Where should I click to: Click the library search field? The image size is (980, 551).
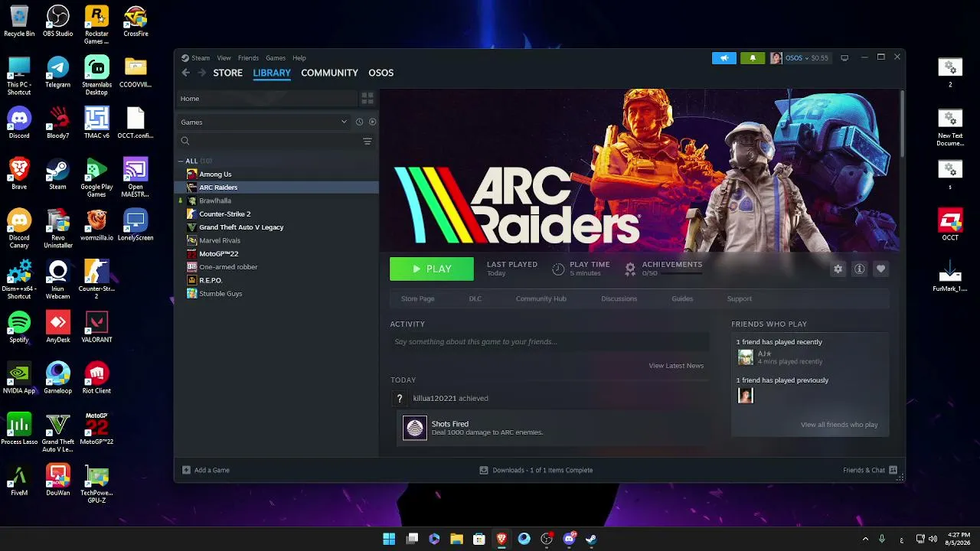pyautogui.click(x=268, y=141)
